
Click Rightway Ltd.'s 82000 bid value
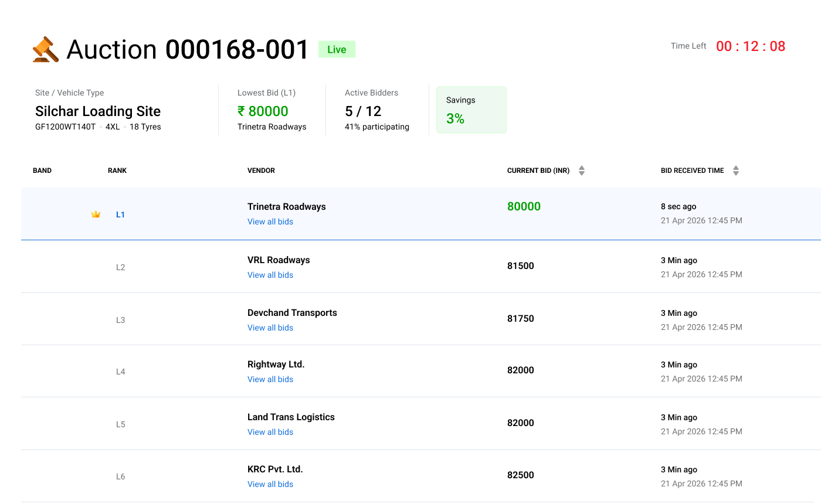coord(521,370)
